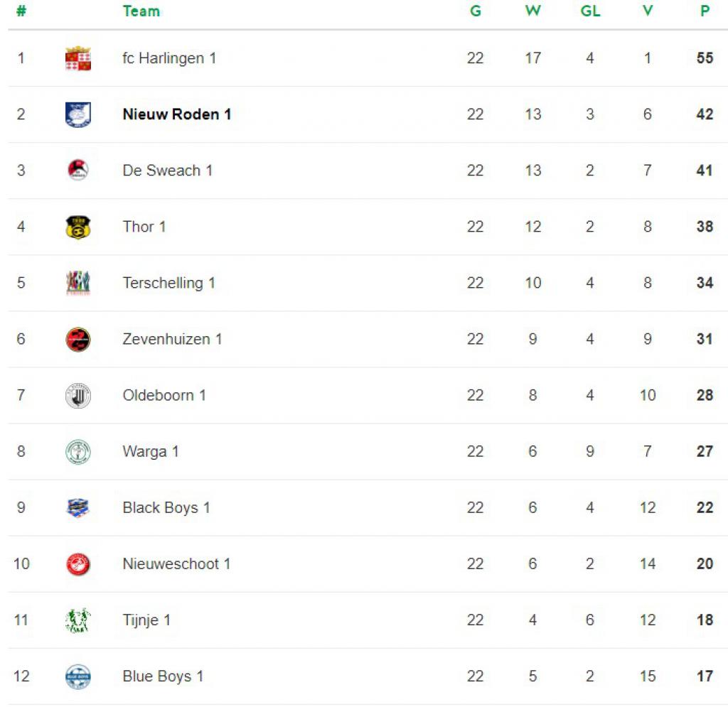Image resolution: width=728 pixels, height=707 pixels.
Task: Open the fc Harlingen 1 team page
Action: click(x=169, y=58)
